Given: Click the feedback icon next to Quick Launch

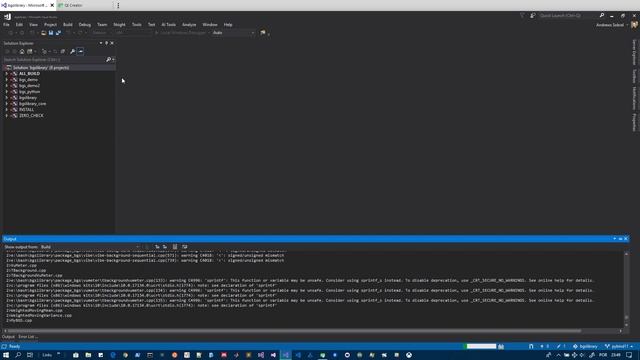Looking at the screenshot, I should coord(533,16).
